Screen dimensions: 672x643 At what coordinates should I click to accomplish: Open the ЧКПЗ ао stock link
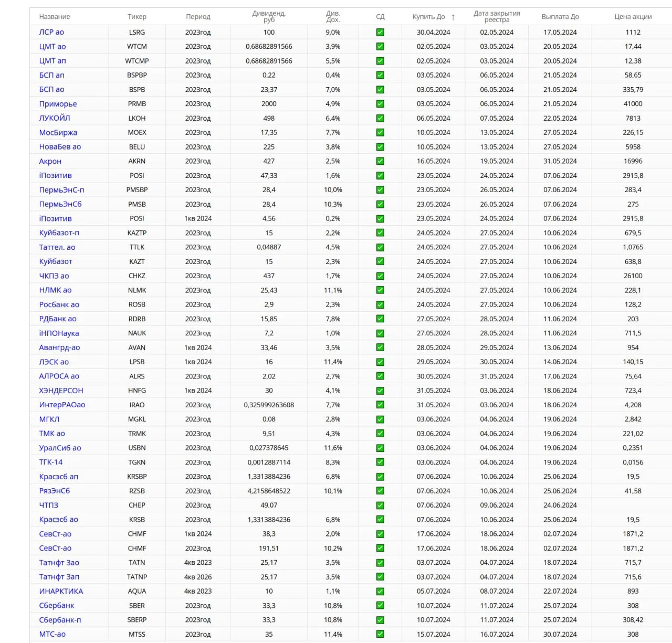coord(54,276)
